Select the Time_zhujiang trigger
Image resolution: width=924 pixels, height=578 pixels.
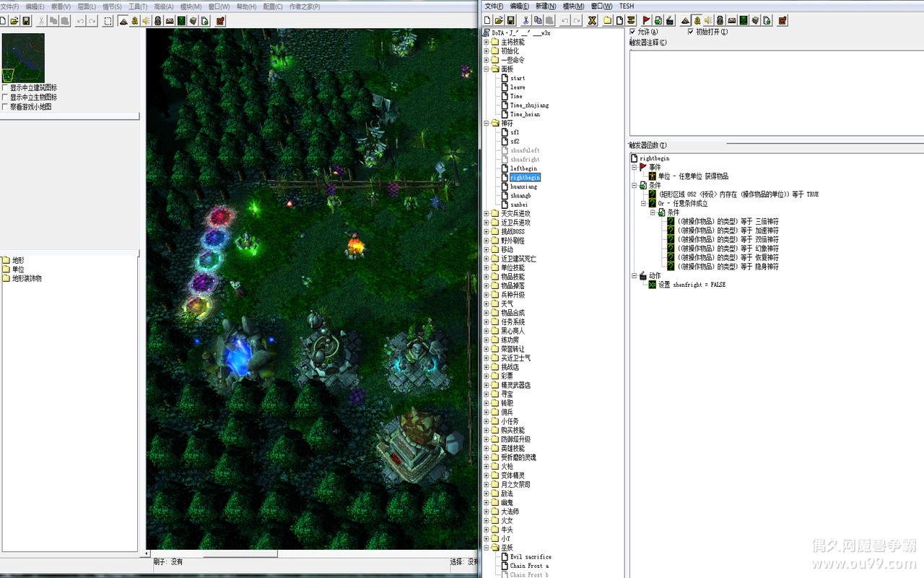[x=529, y=105]
